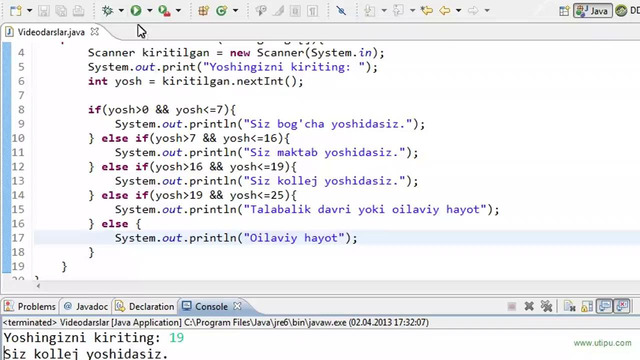Screen dimensions: 640x360
Task: Open the Javadoc tab
Action: [86, 307]
